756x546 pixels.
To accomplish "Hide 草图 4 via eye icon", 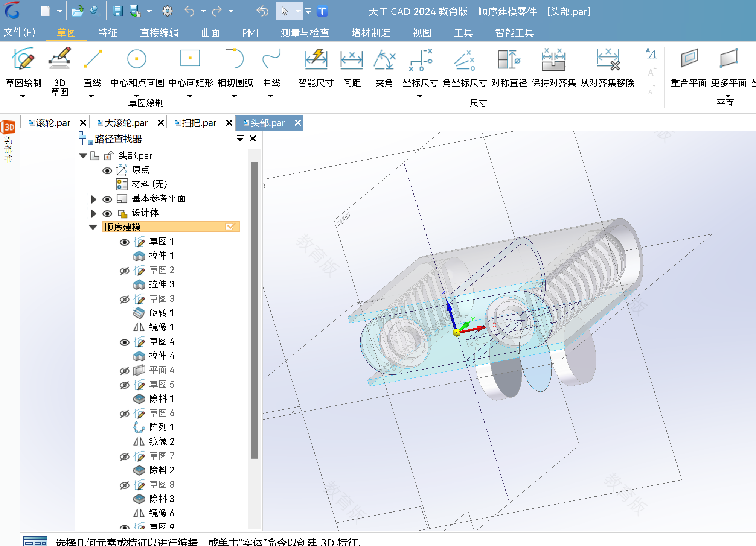I will 125,342.
